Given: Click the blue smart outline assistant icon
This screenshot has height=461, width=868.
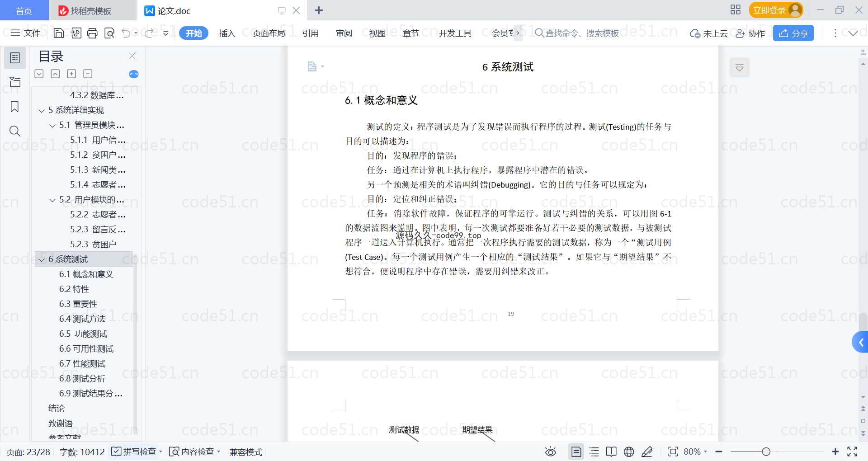Looking at the screenshot, I should (x=134, y=74).
